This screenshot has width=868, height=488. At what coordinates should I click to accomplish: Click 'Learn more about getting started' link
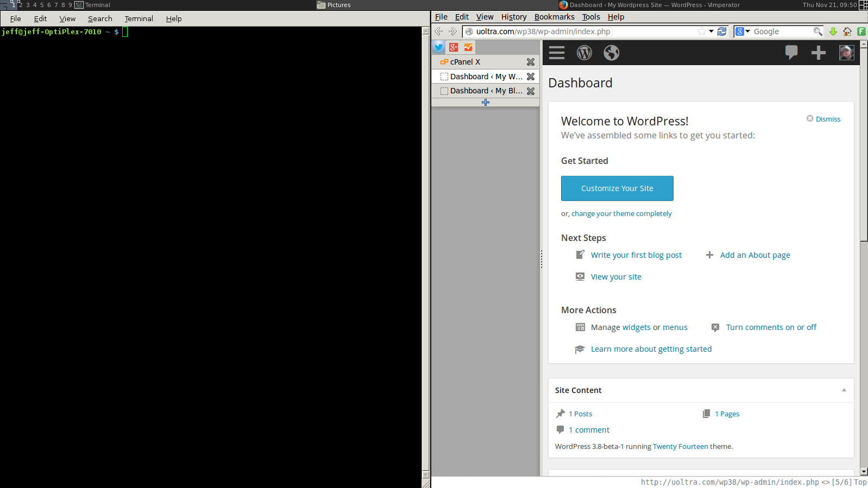[651, 349]
